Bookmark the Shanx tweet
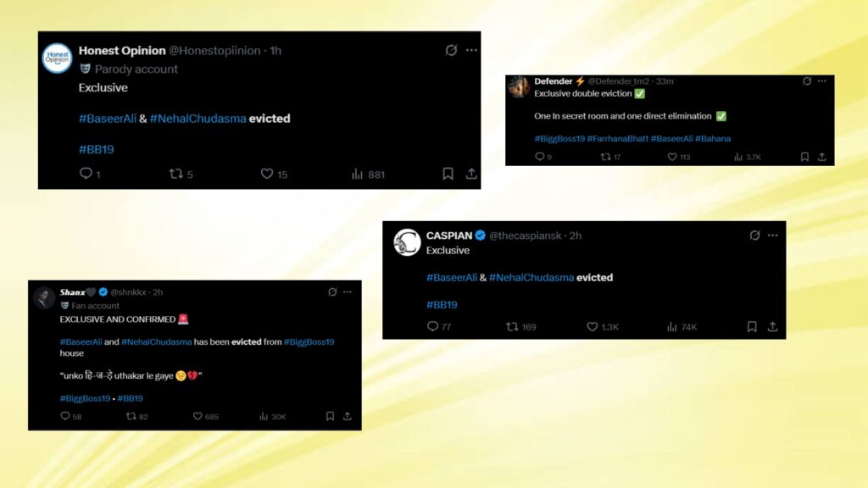 coord(330,416)
